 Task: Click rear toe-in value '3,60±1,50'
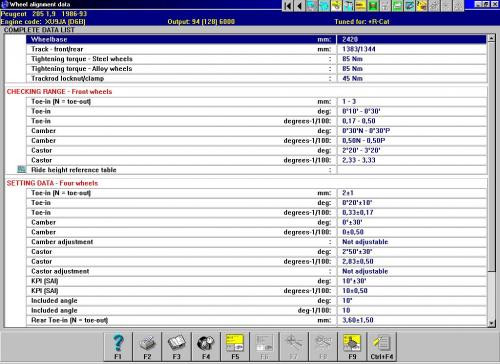coord(358,320)
